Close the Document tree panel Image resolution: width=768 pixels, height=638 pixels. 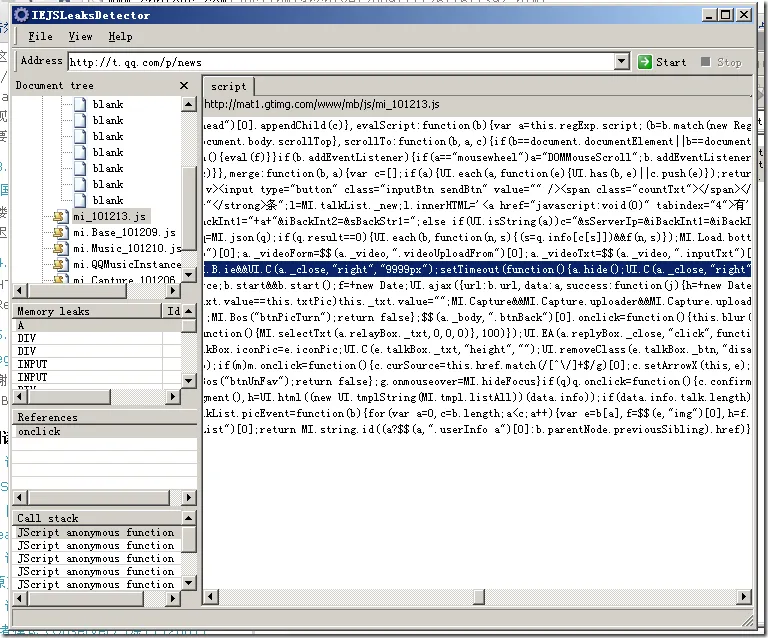(x=184, y=86)
